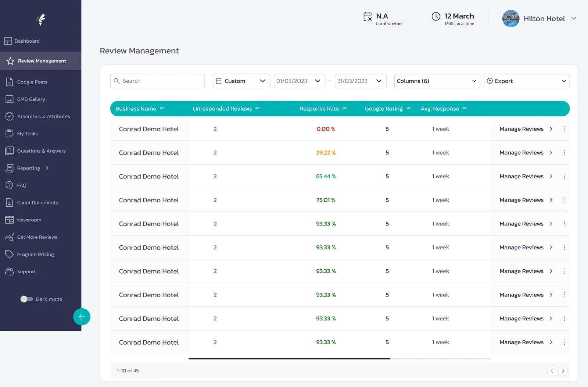Click the Support headset icon

10,271
